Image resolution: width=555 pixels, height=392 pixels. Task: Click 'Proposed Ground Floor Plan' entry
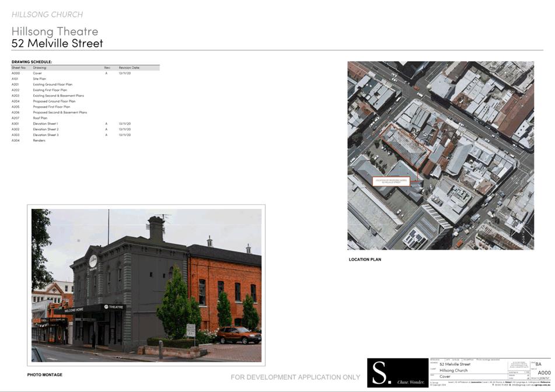pyautogui.click(x=54, y=101)
